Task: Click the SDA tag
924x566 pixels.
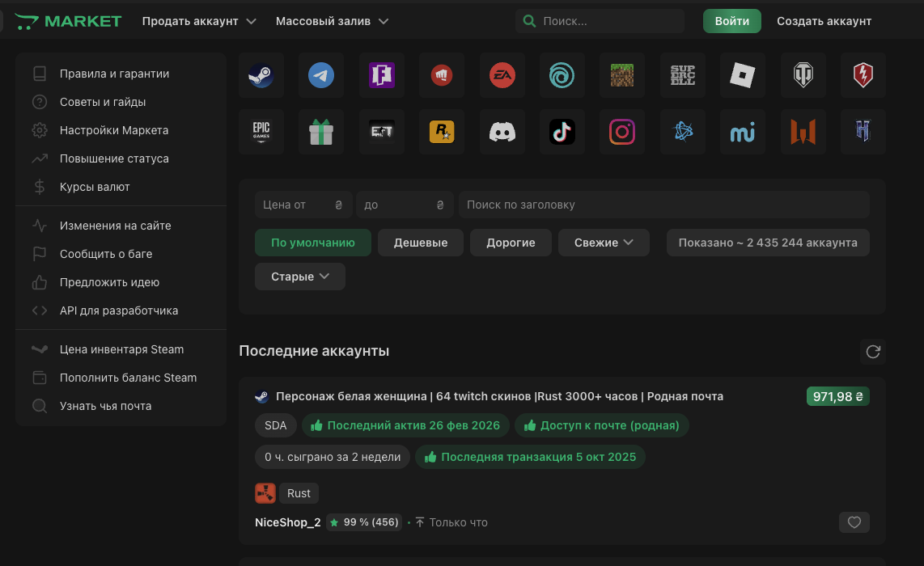Action: 275,425
